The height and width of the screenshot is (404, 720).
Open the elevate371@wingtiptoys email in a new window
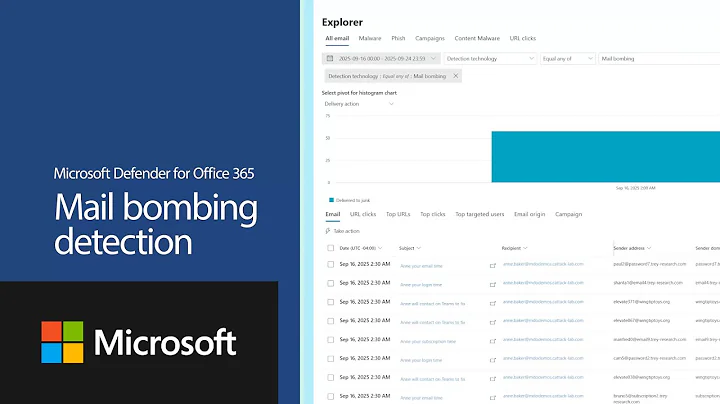point(493,303)
